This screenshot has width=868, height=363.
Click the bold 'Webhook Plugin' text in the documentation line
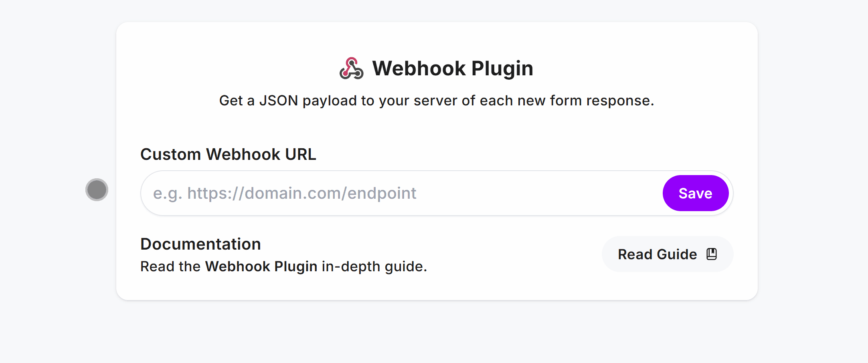[x=261, y=266]
